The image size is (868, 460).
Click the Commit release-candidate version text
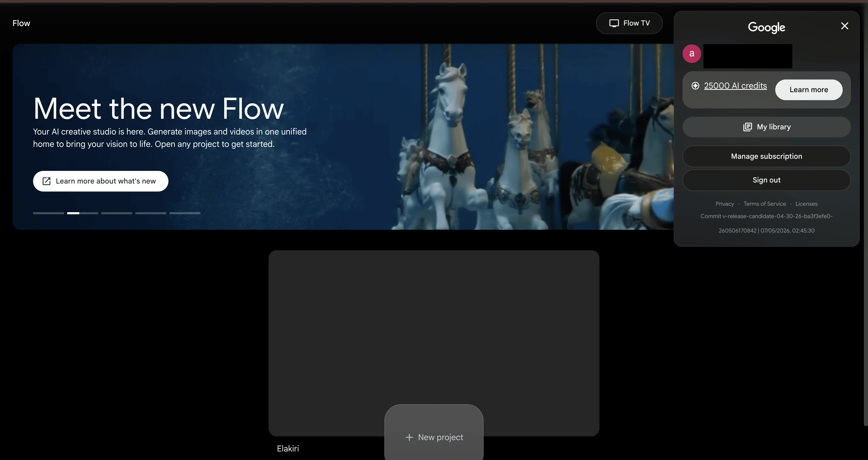766,216
